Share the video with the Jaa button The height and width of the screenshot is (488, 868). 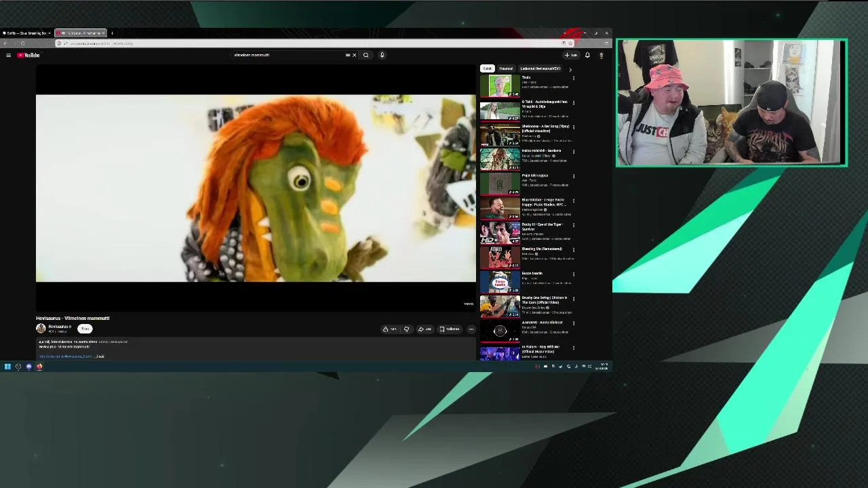pos(425,329)
